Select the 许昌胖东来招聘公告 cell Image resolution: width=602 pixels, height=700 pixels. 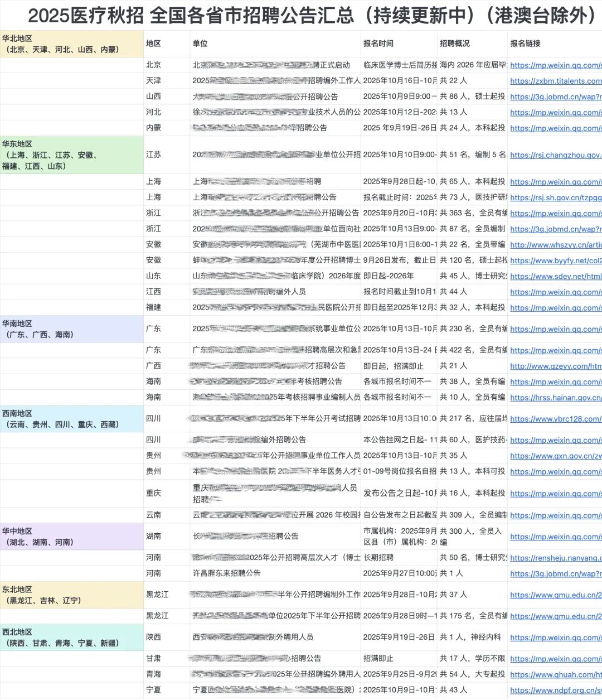click(x=227, y=573)
